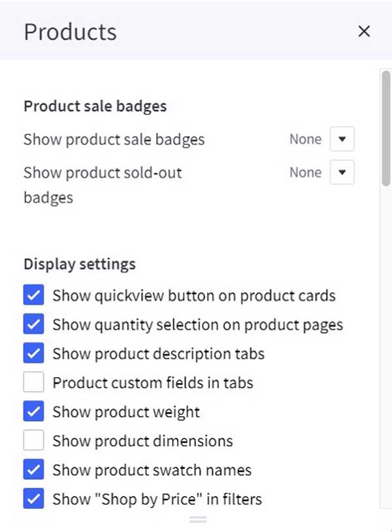Uncheck Show "Shop by Price" in filters
The height and width of the screenshot is (532, 392).
pyautogui.click(x=33, y=499)
